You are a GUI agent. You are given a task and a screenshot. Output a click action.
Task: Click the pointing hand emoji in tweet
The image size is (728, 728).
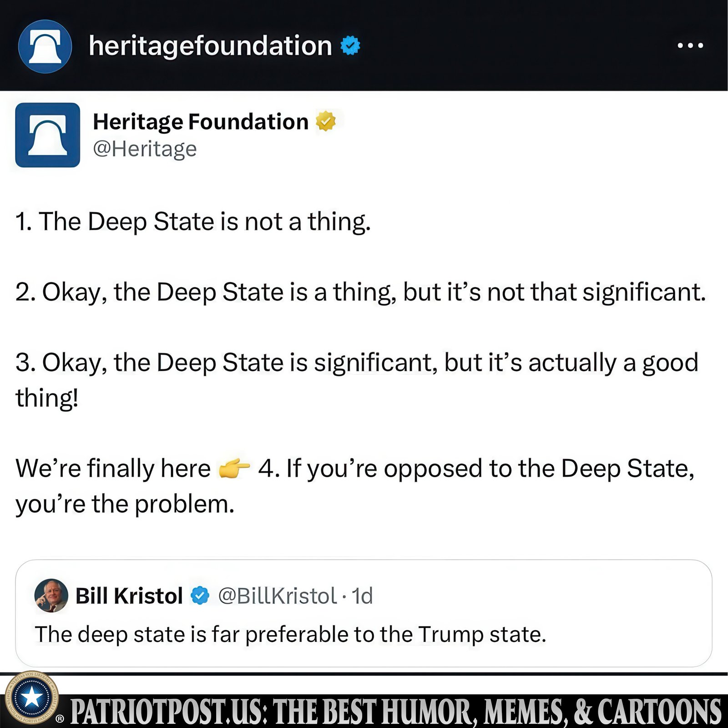(234, 468)
